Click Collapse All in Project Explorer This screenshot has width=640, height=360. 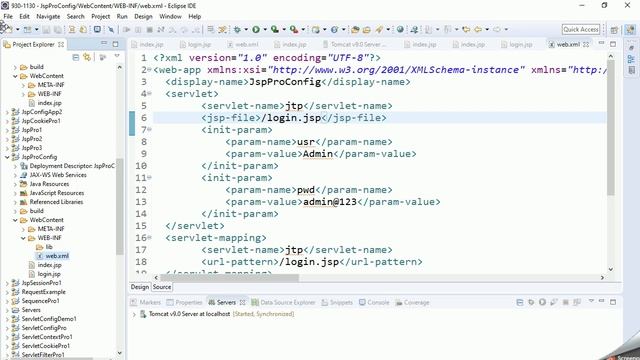click(76, 57)
